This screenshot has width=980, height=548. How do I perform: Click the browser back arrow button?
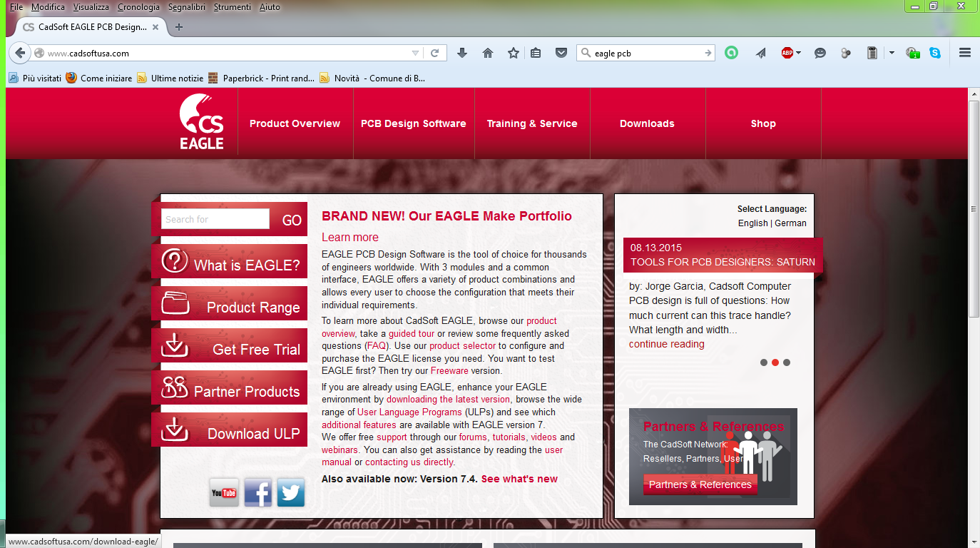pos(20,53)
